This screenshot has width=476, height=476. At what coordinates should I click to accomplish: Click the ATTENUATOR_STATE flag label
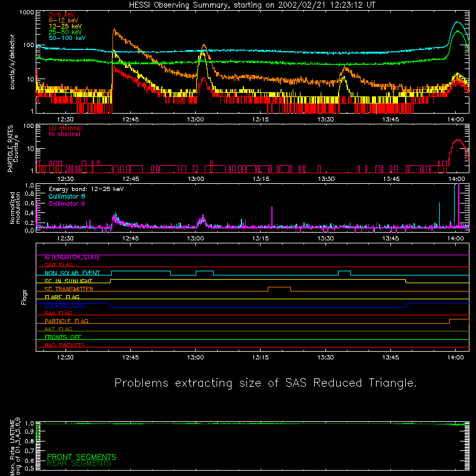(x=72, y=258)
